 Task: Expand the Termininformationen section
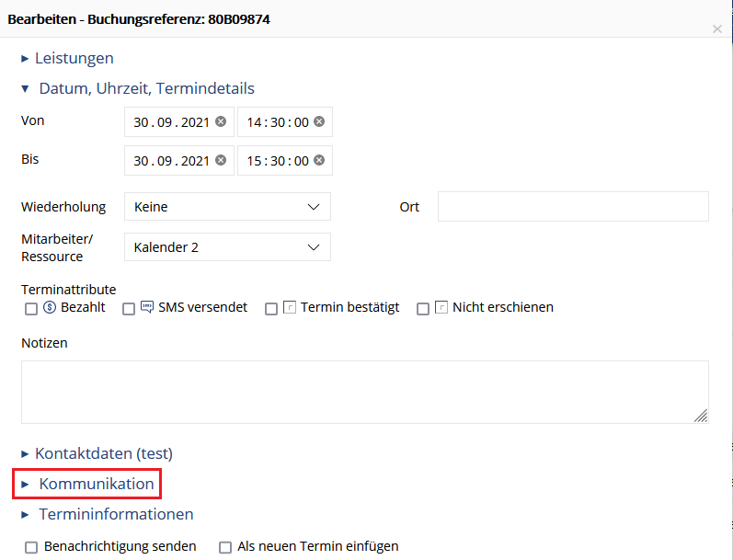pyautogui.click(x=107, y=514)
